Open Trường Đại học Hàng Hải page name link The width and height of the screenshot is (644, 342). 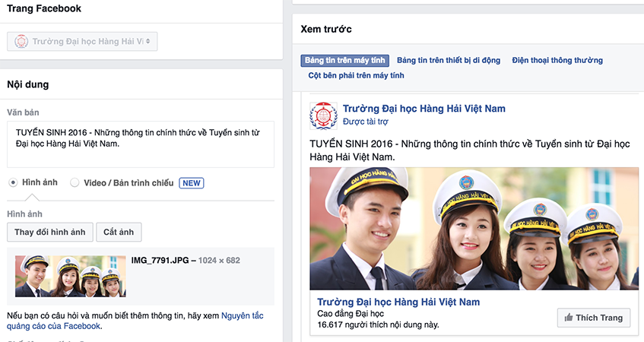[424, 109]
